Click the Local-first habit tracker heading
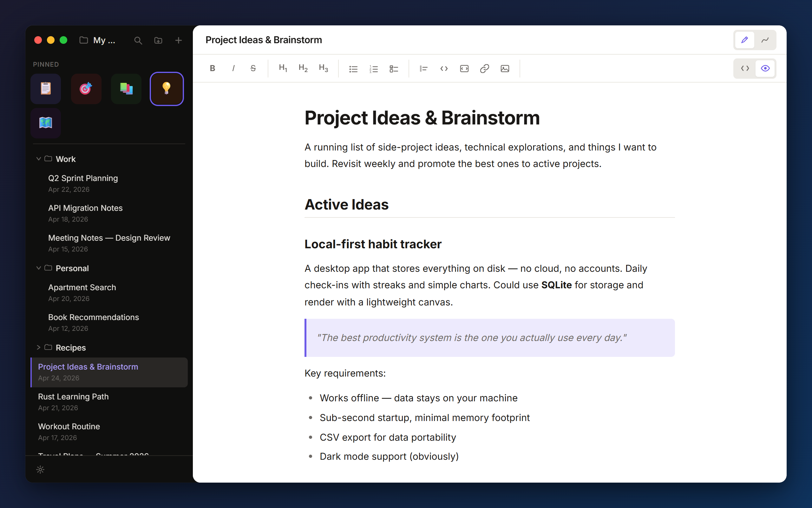The width and height of the screenshot is (812, 508). (373, 244)
